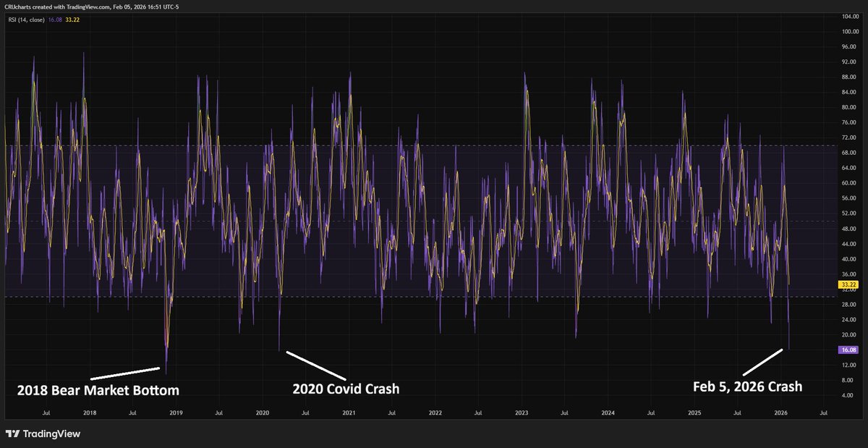
Task: Click the purple 16.08 price tag on the scale
Action: pyautogui.click(x=848, y=350)
